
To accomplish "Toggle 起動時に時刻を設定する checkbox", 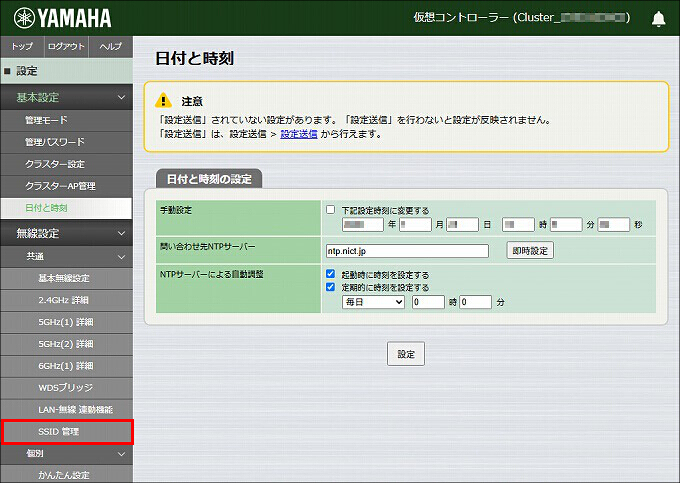I will pyautogui.click(x=330, y=274).
